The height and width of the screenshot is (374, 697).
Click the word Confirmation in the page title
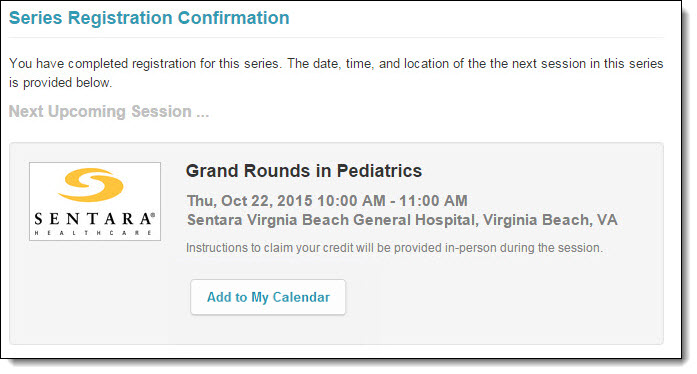(x=233, y=18)
